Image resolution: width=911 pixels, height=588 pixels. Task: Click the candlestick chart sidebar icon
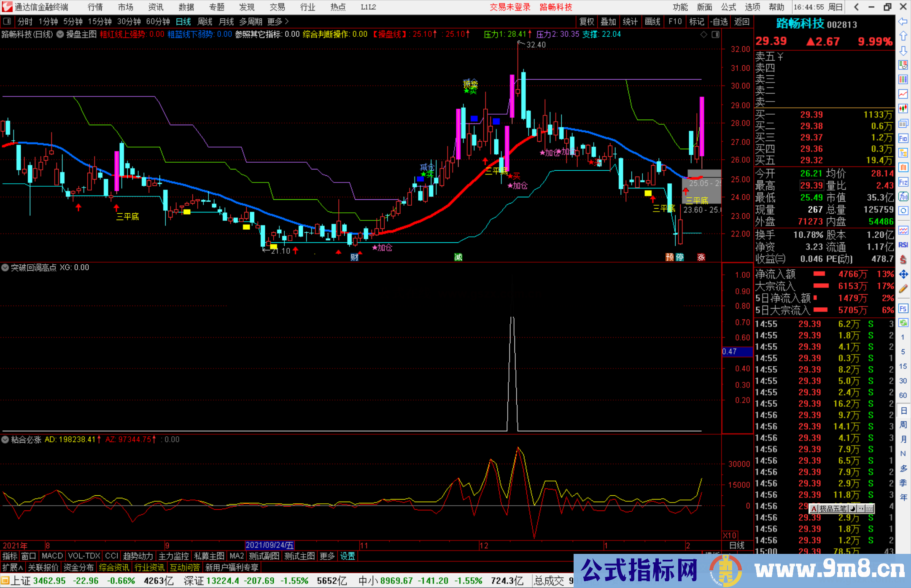[x=903, y=108]
